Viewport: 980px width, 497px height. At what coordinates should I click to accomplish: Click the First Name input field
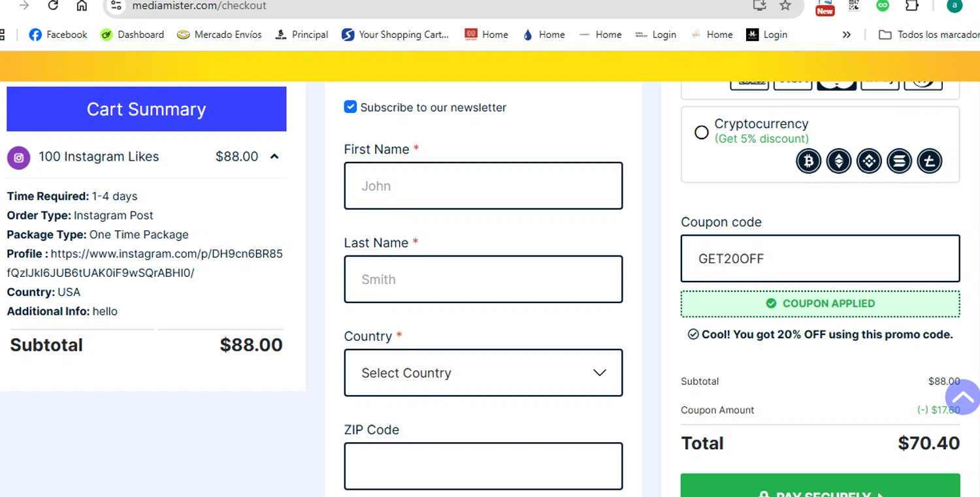pos(483,185)
